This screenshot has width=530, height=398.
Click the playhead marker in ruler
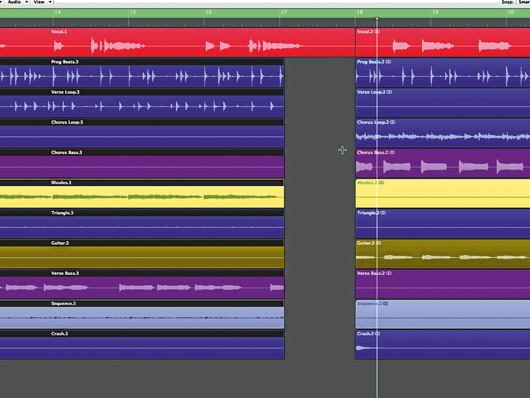click(x=377, y=19)
